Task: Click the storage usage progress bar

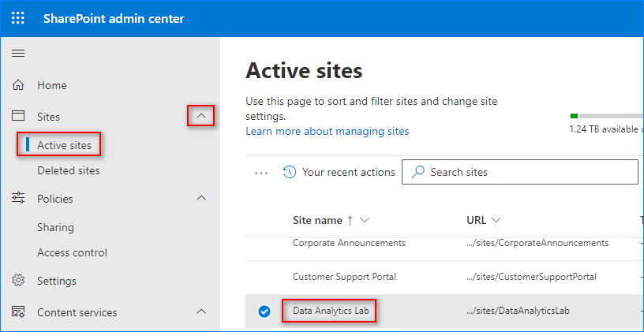Action: (x=607, y=116)
